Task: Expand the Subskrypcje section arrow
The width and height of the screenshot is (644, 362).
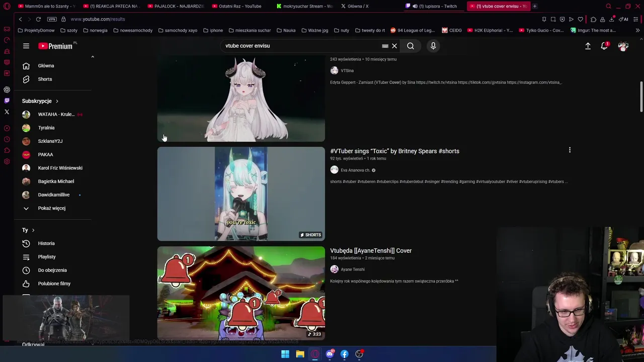Action: 57,101
